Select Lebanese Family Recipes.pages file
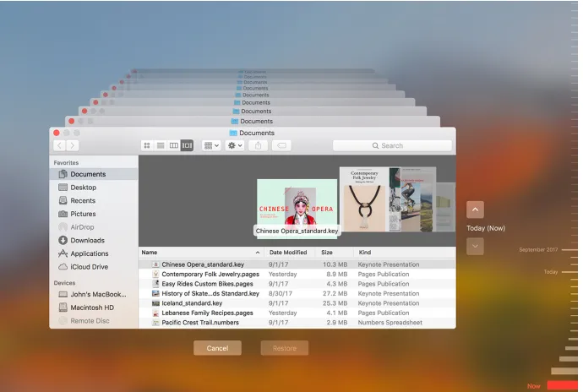583x392 pixels. click(297, 313)
